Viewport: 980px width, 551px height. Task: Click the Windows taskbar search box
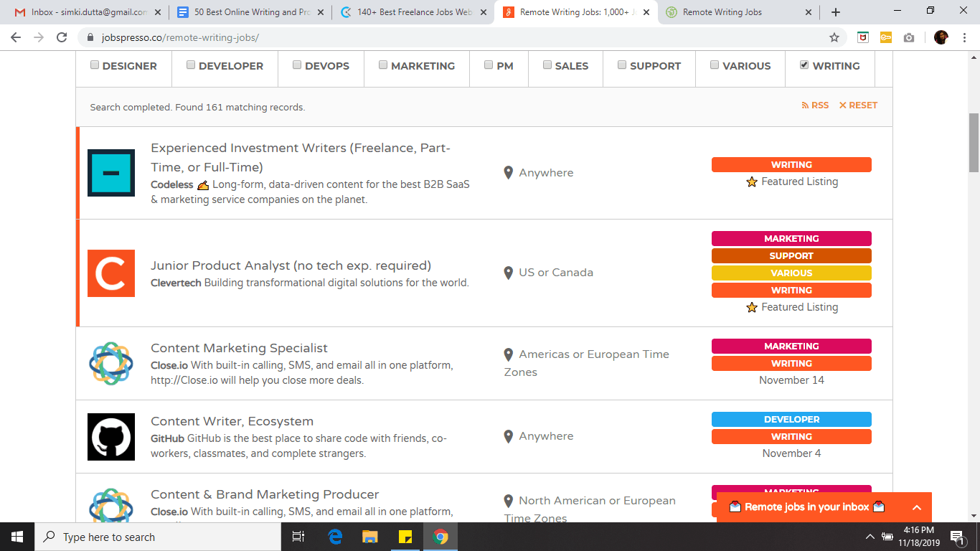(x=158, y=537)
